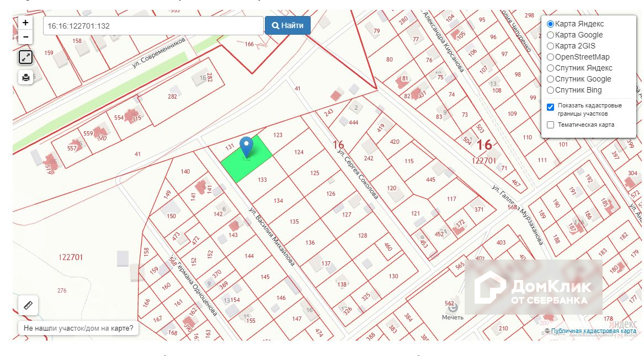Click parcel number 80
The height and width of the screenshot is (356, 644).
390,60
